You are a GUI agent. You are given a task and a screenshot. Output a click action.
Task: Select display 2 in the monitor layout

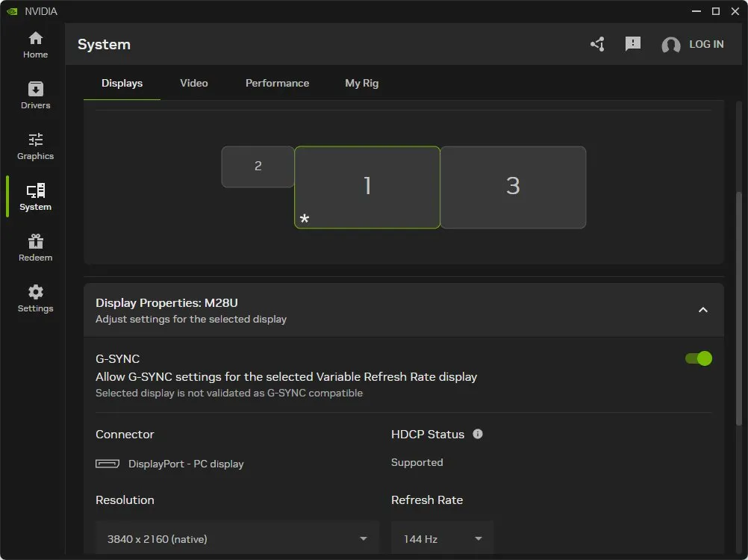(x=258, y=167)
